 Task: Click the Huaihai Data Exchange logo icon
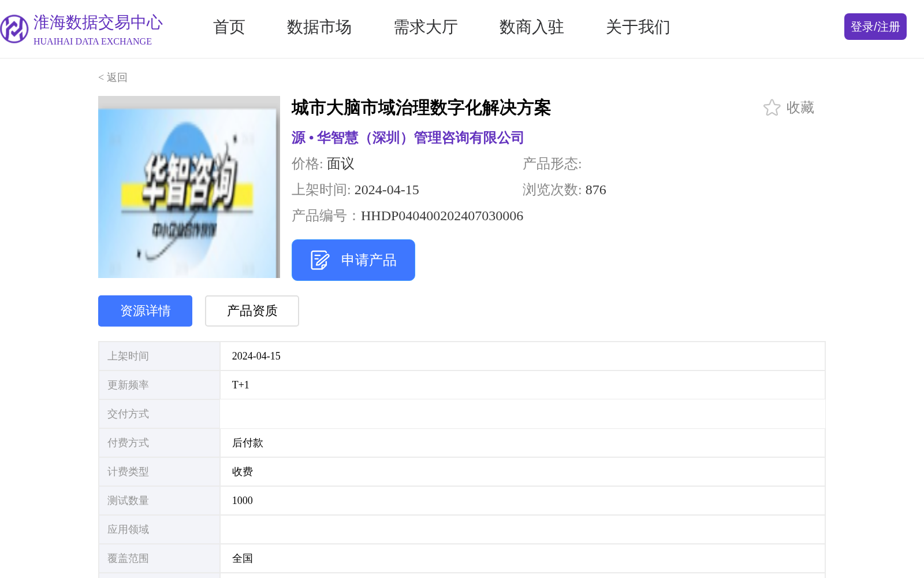click(14, 29)
